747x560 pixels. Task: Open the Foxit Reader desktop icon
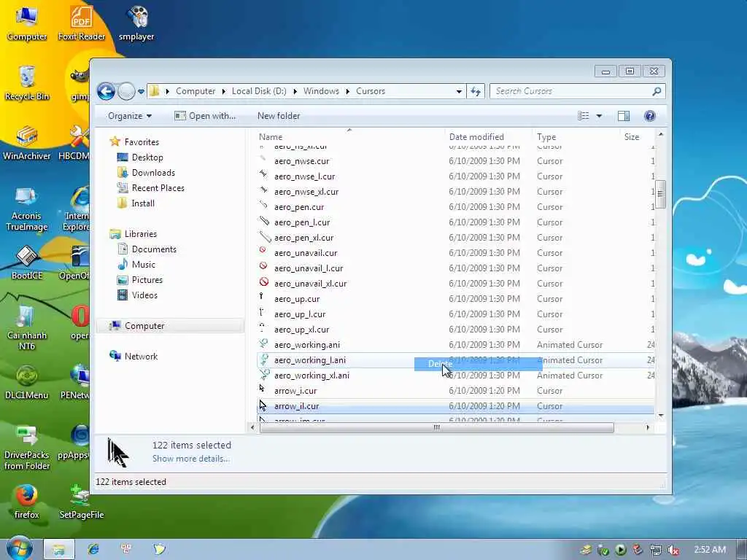click(82, 24)
